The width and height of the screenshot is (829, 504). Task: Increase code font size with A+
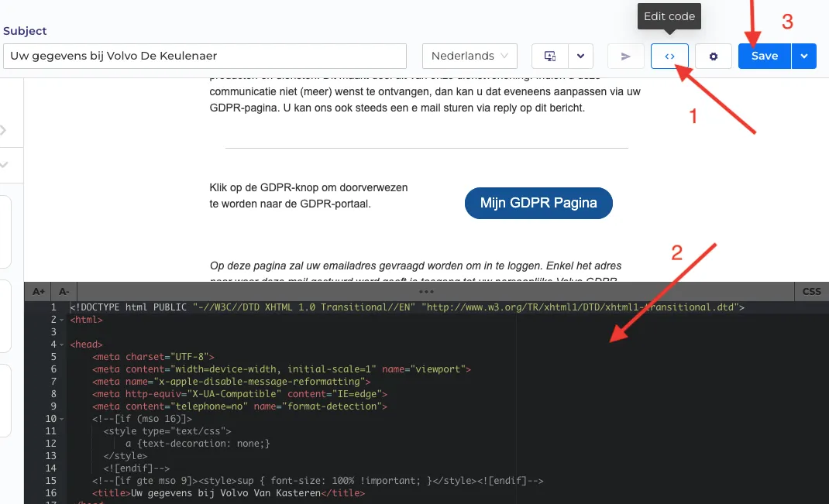tap(39, 292)
